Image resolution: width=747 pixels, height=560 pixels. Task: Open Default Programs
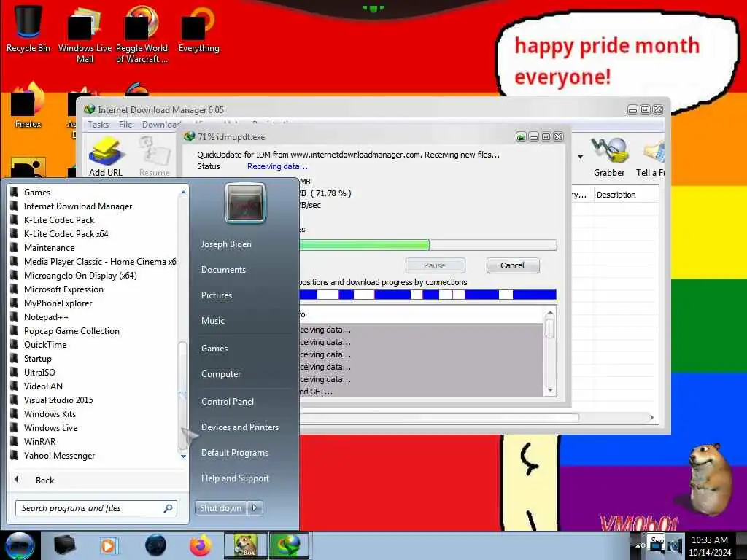(235, 453)
